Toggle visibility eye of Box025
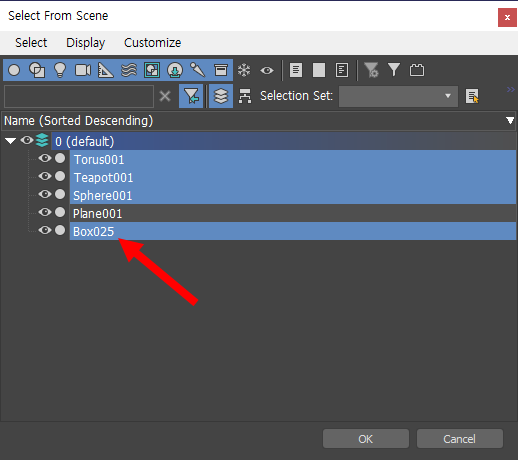 [x=45, y=230]
